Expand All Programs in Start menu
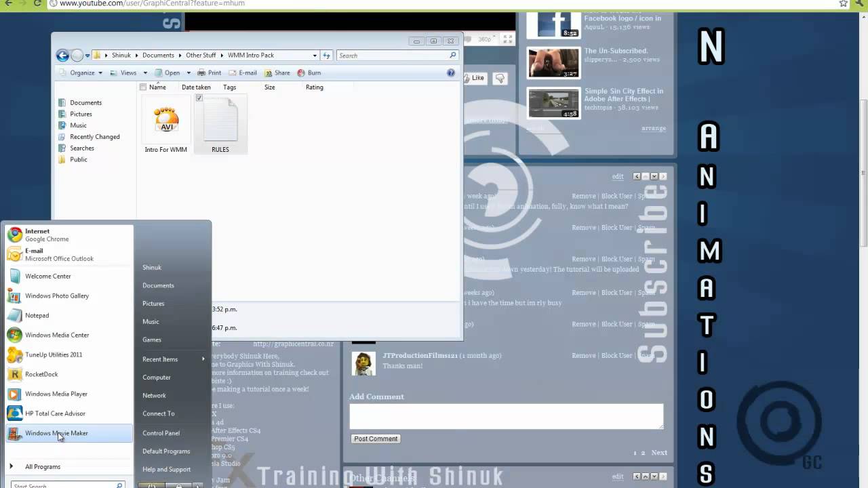This screenshot has height=488, width=868. (43, 467)
